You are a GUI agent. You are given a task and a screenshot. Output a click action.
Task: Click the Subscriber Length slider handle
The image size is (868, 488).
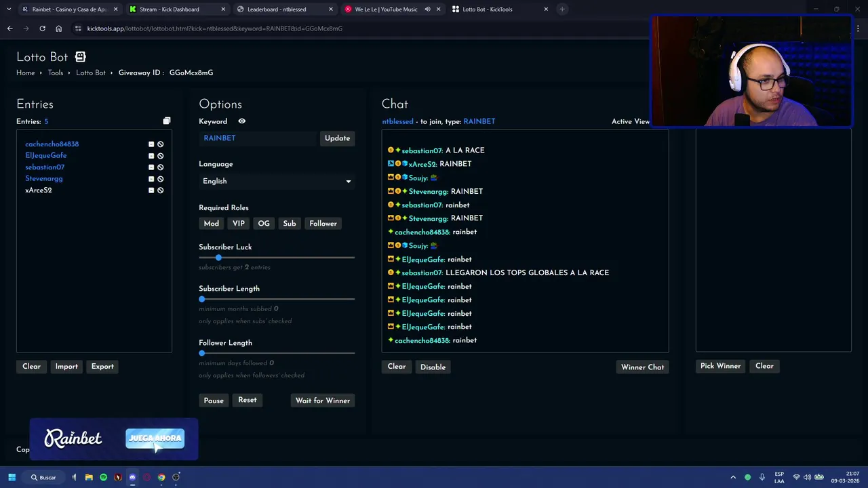tap(201, 299)
